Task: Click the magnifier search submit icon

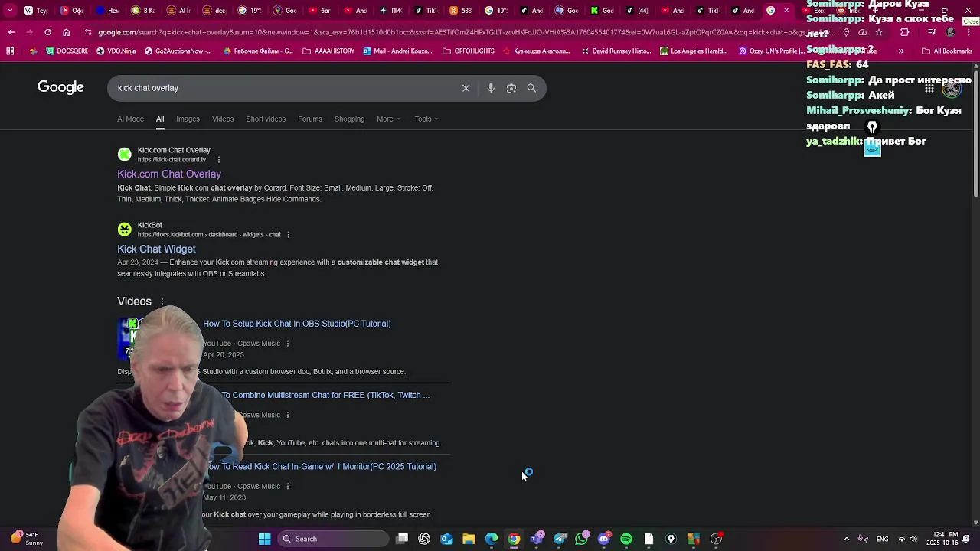Action: 531,88
